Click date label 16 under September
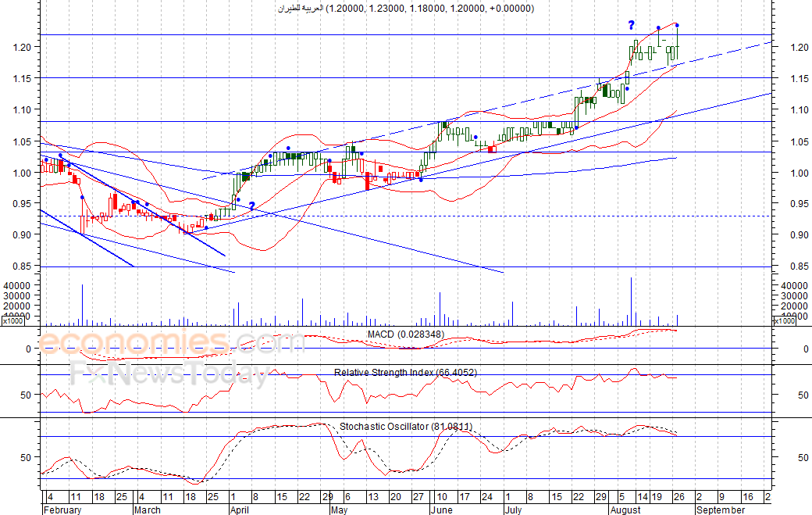Screen dimensions: 812x515 tap(748, 497)
